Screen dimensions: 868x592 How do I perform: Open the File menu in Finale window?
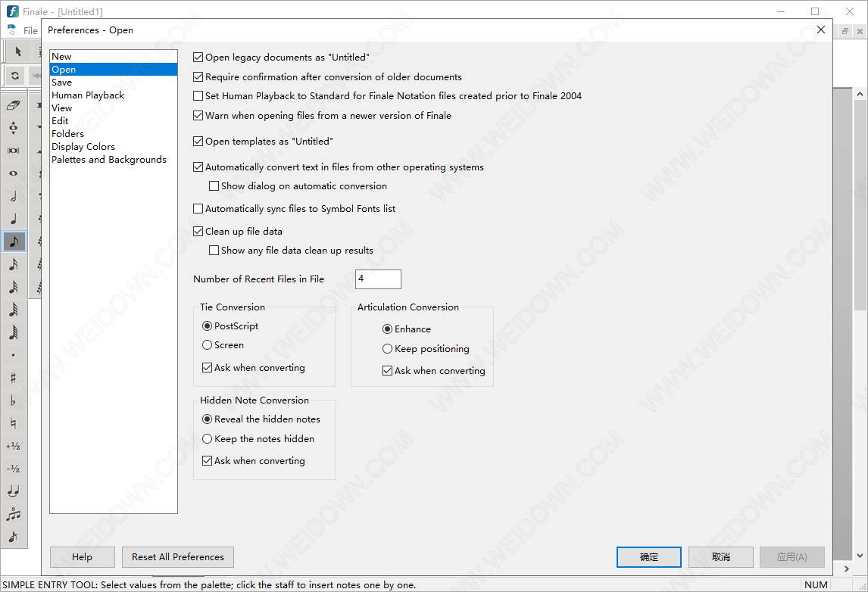pyautogui.click(x=30, y=30)
